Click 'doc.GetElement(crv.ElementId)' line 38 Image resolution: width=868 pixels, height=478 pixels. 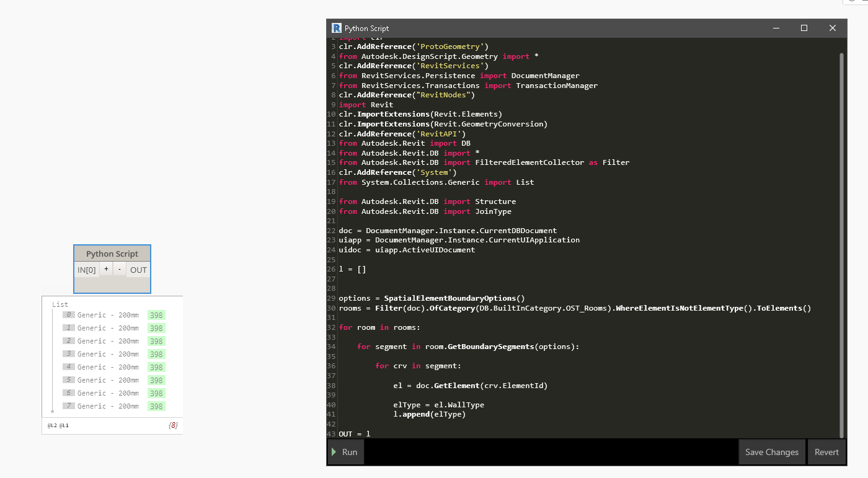click(482, 386)
